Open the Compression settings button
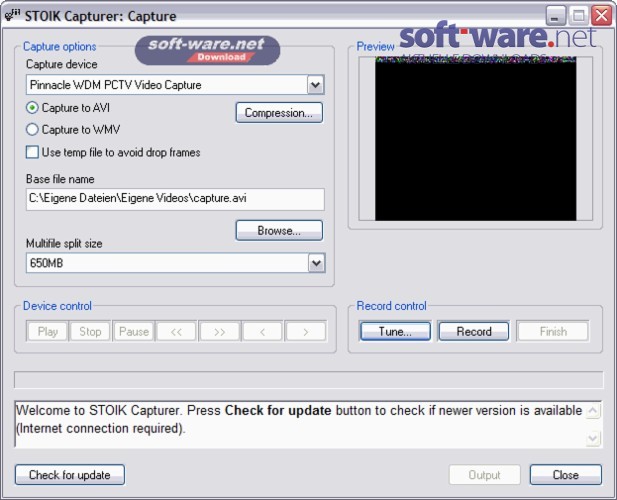The height and width of the screenshot is (500, 617). tap(279, 113)
